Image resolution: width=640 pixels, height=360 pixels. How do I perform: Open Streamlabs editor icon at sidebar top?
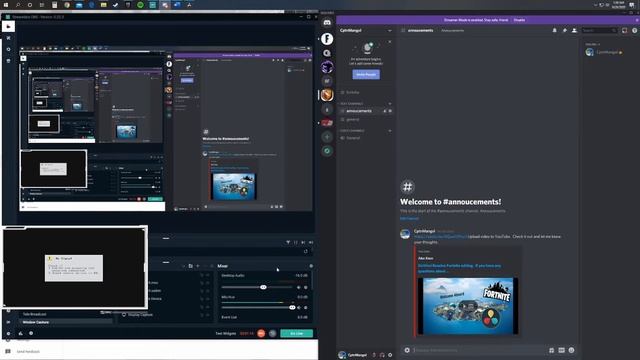[x=8, y=26]
